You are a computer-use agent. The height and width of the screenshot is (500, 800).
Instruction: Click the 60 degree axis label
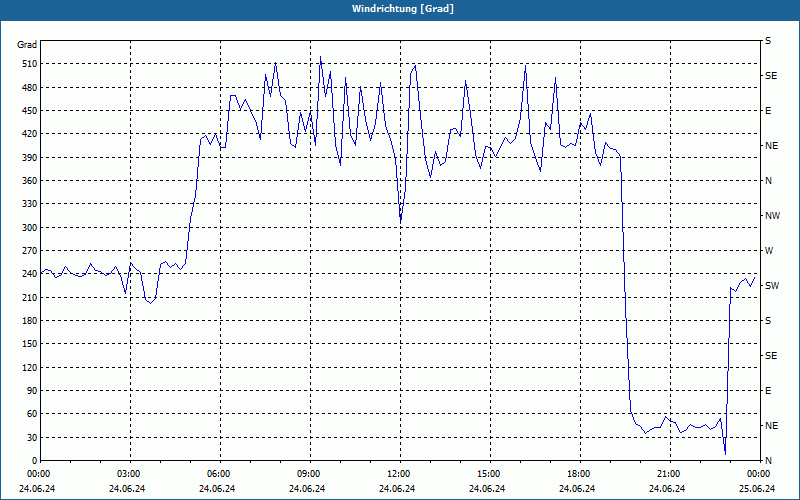30,414
